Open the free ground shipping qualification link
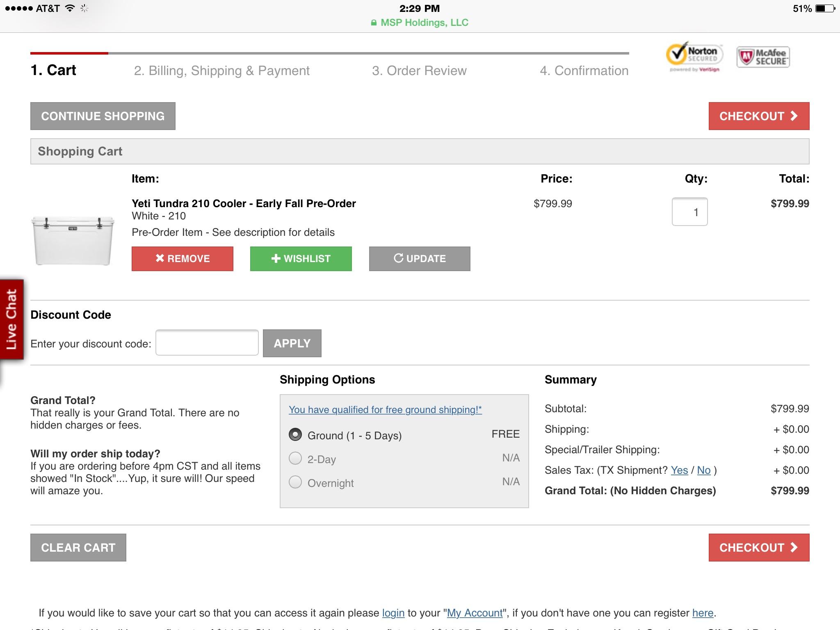The image size is (840, 630). click(x=385, y=410)
